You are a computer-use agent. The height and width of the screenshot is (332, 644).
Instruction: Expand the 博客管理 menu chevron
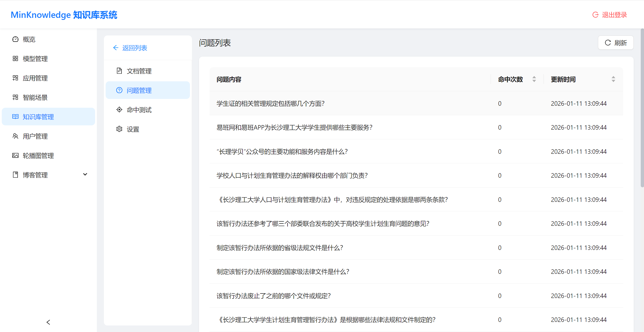click(85, 174)
